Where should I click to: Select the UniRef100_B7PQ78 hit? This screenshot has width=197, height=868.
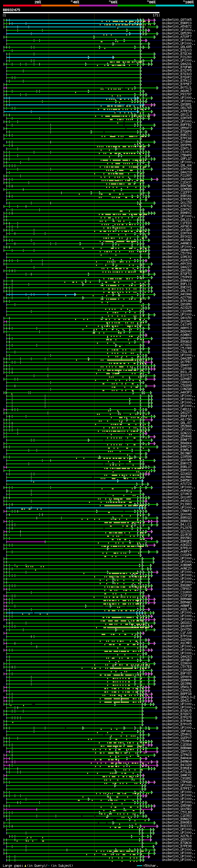(x=177, y=717)
